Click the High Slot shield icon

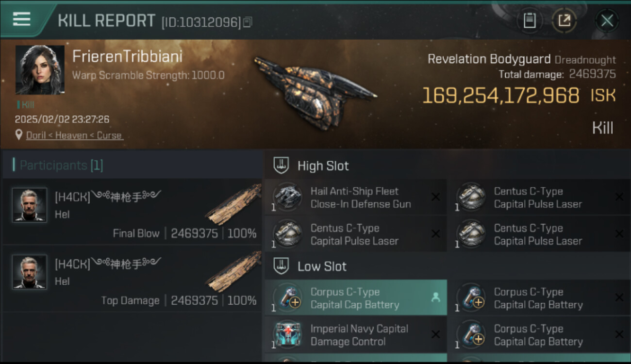click(x=281, y=165)
